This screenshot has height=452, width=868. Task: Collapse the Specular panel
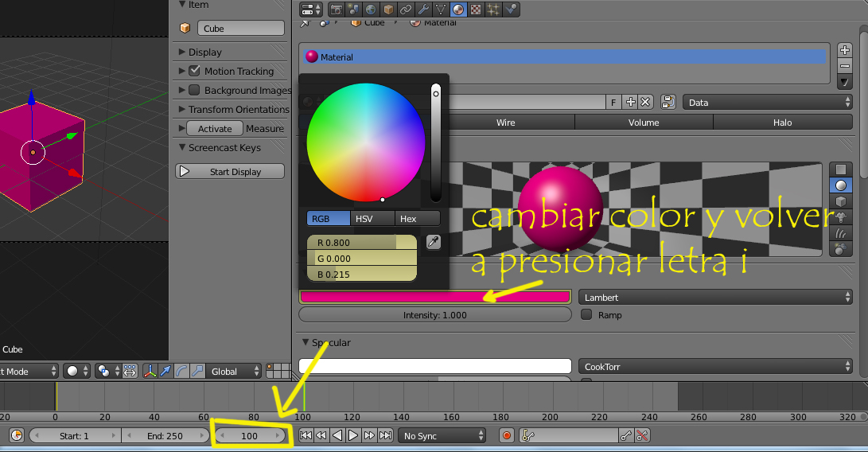(305, 342)
